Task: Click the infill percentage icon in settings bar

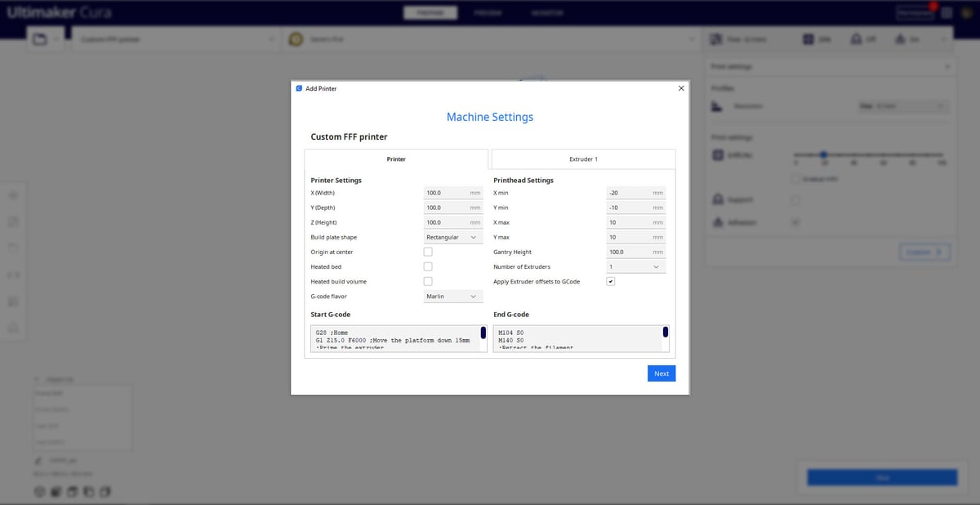Action: [807, 39]
